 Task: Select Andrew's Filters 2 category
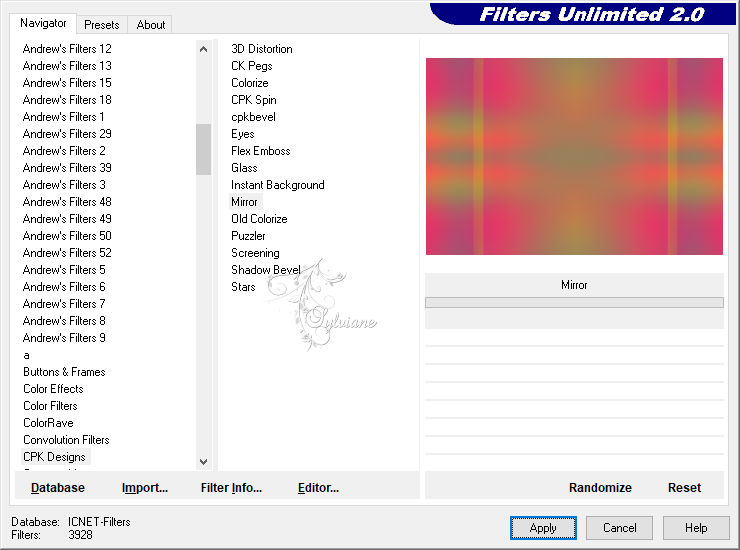[x=64, y=151]
